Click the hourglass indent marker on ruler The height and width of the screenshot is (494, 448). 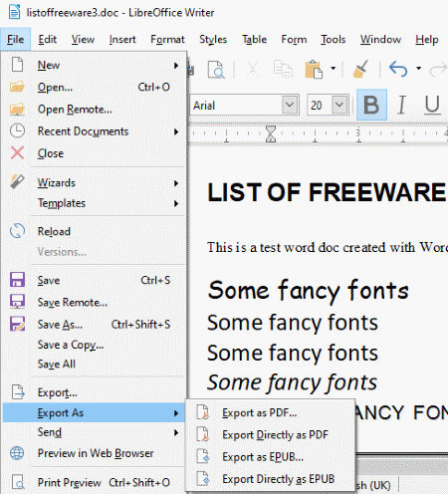coord(271,133)
